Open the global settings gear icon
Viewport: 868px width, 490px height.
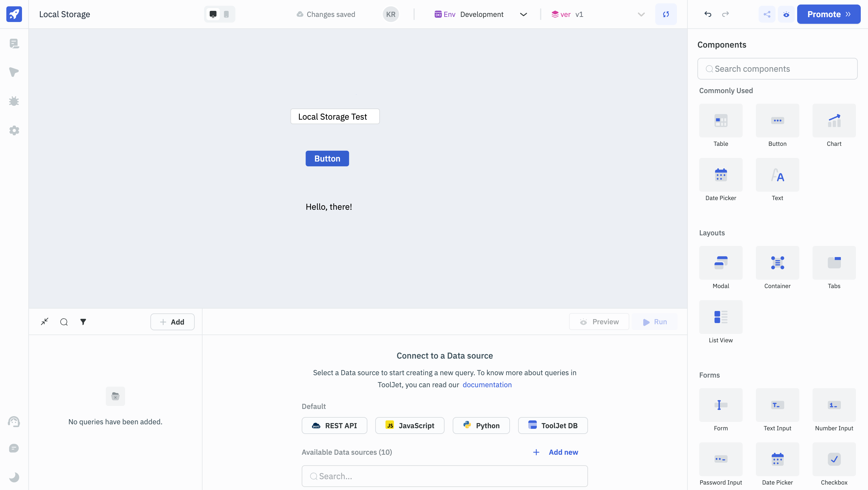pyautogui.click(x=14, y=130)
